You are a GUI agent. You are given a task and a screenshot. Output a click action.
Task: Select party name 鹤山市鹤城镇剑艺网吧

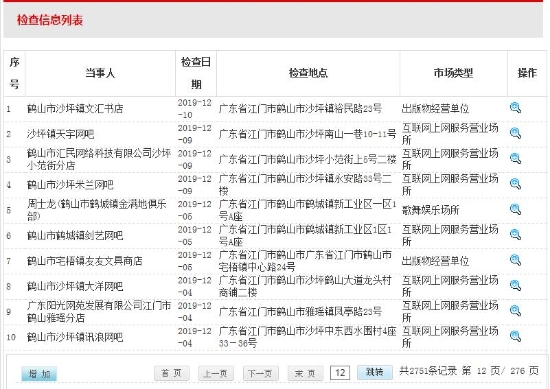pos(75,235)
